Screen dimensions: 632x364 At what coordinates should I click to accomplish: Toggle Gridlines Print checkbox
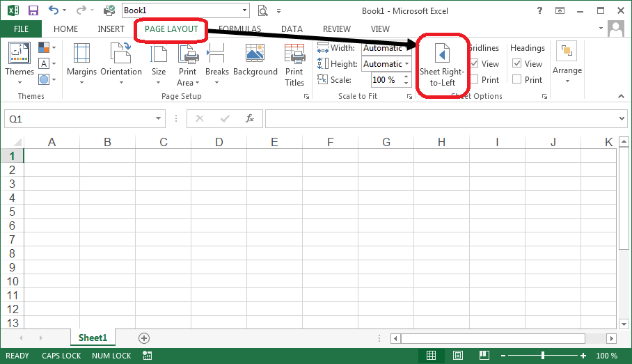pos(475,79)
